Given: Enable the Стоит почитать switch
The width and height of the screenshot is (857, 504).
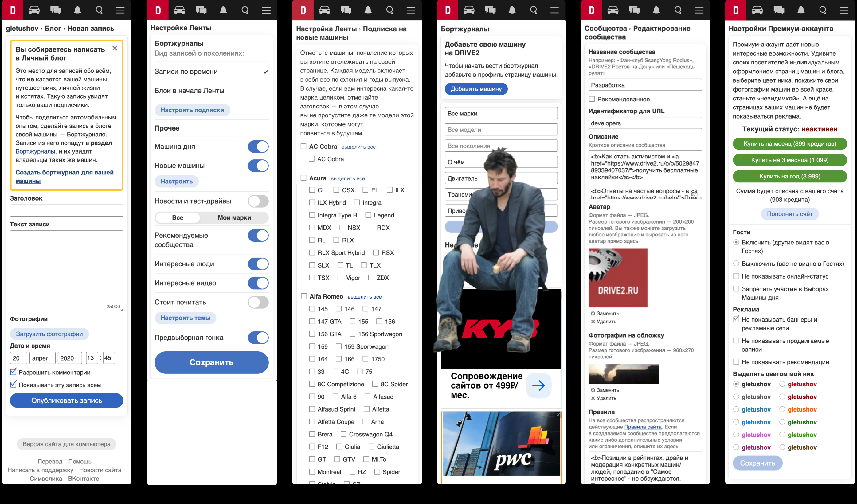Looking at the screenshot, I should (258, 302).
